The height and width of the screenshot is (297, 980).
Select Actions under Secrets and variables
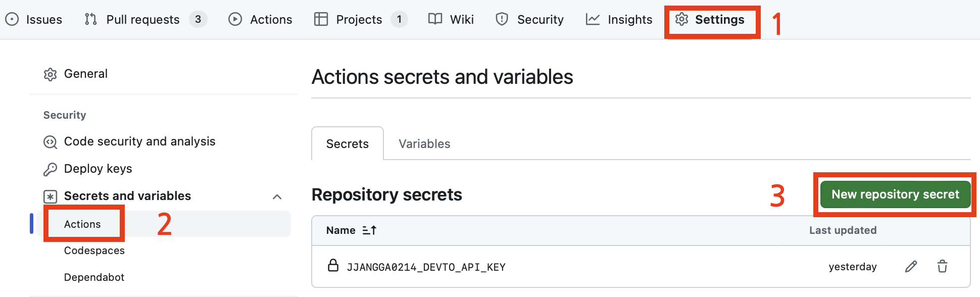82,224
